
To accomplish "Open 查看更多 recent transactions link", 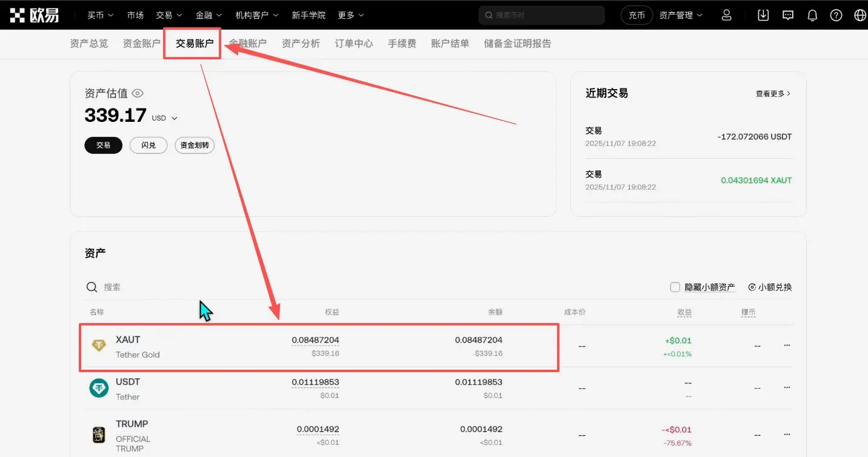I will point(772,93).
